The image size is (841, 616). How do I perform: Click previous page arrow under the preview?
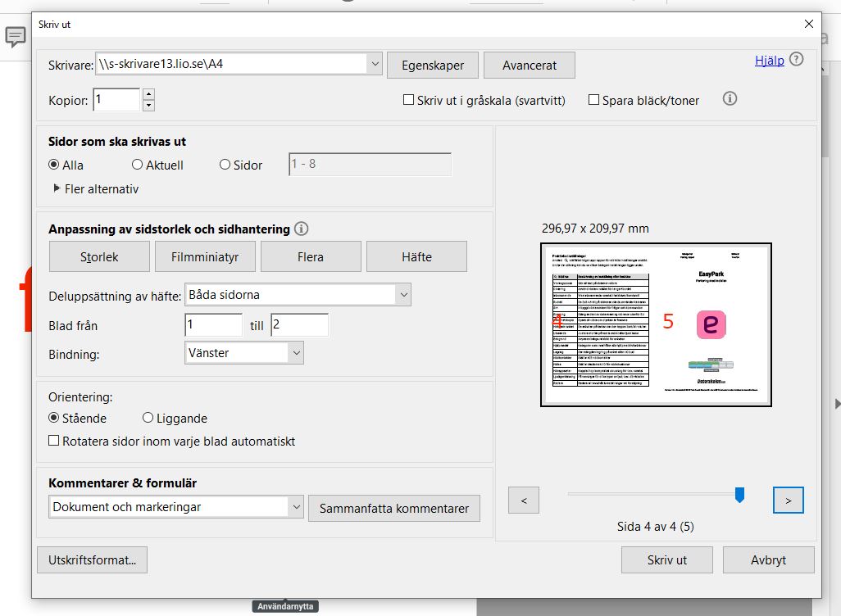(x=523, y=500)
